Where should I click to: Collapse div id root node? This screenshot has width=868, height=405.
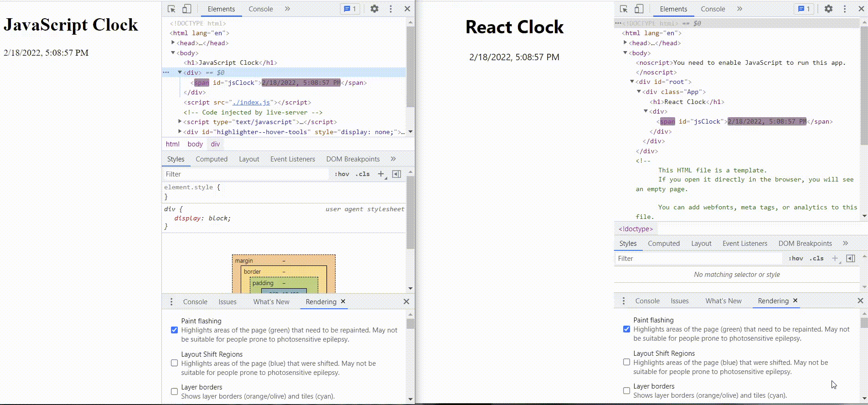(x=632, y=82)
